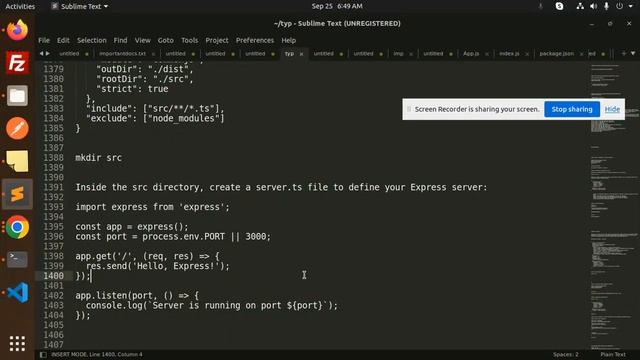Open the Goto menu
This screenshot has width=640, height=360.
tap(166, 40)
